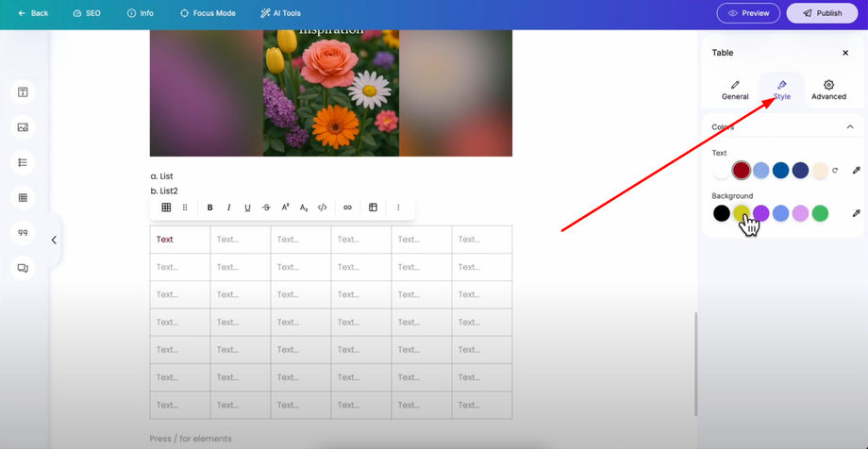Apply strikethrough from the floating toolbar
868x449 pixels.
[x=266, y=208]
